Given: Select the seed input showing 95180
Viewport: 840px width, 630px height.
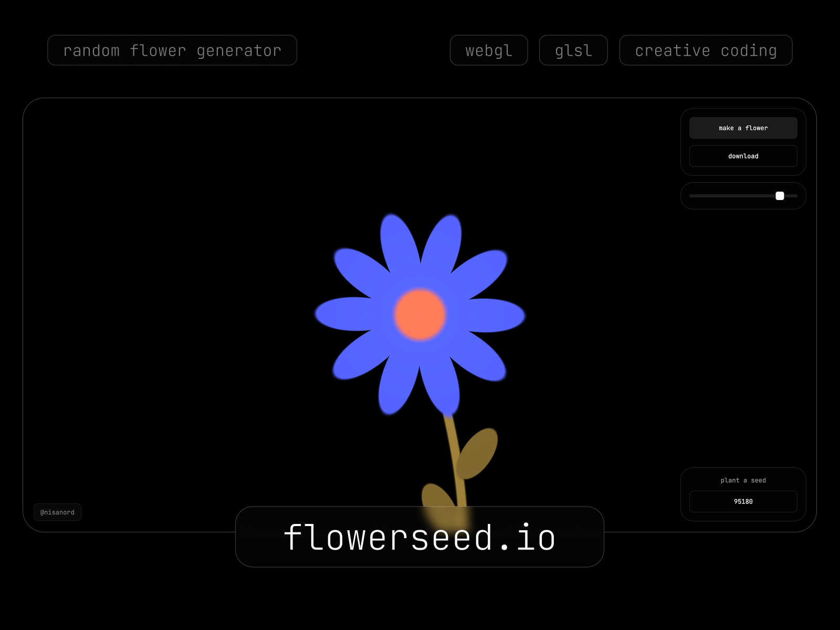Looking at the screenshot, I should click(743, 501).
